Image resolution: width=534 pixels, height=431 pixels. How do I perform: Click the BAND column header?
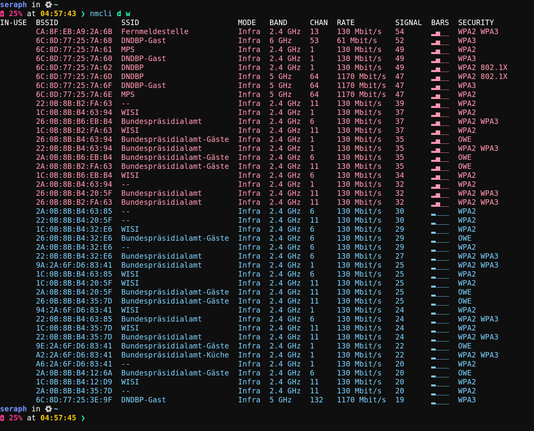(x=278, y=22)
